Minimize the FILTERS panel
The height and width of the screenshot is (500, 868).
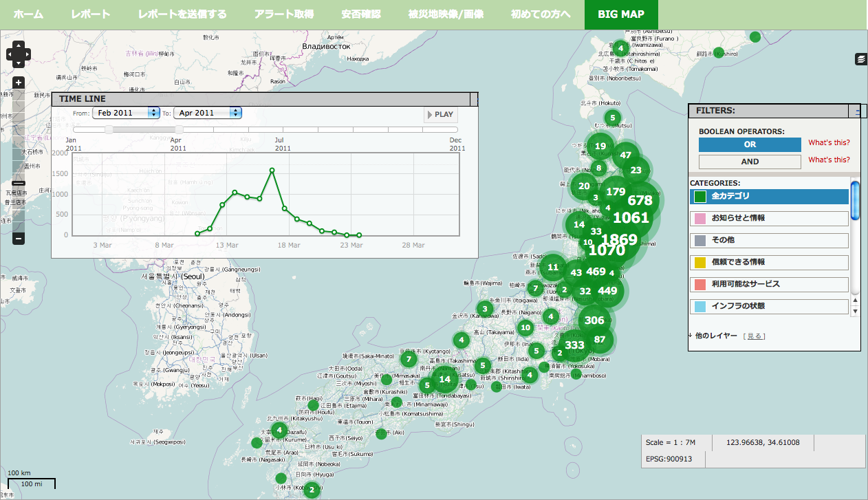(x=857, y=111)
